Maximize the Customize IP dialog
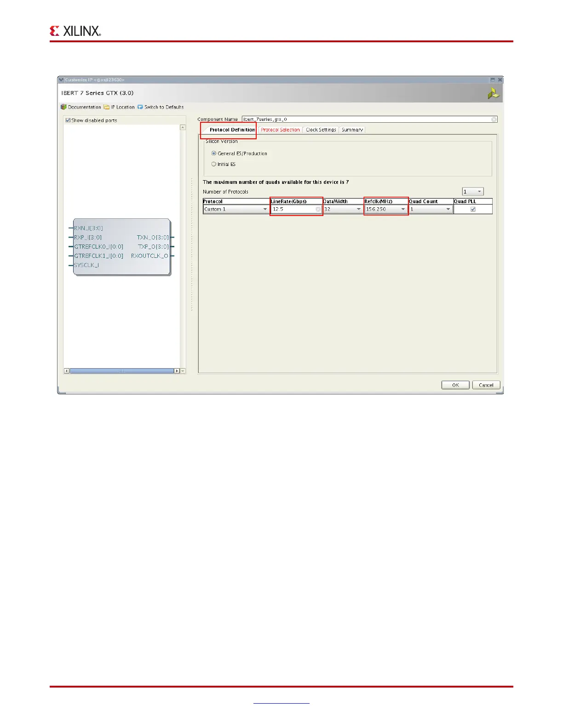The height and width of the screenshot is (728, 563). 493,80
